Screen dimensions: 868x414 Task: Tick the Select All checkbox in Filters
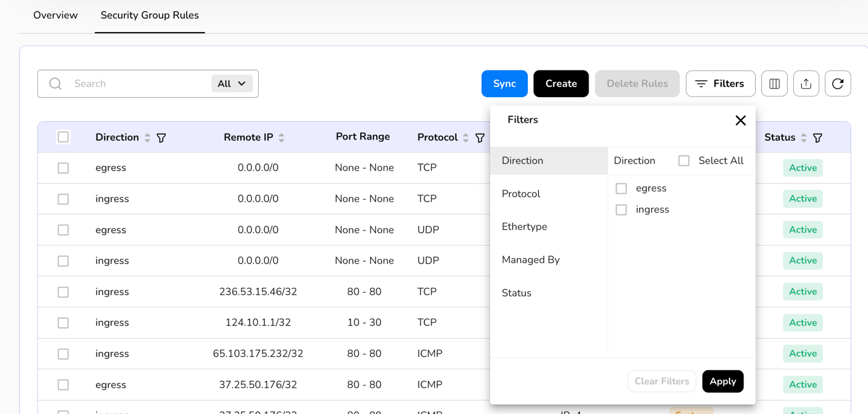[684, 161]
